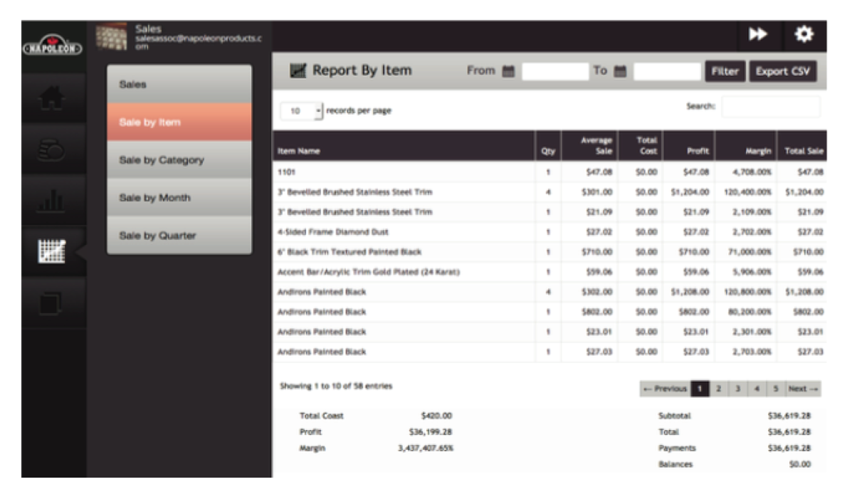This screenshot has height=504, width=852.
Task: Click the To date calendar icon
Action: (x=620, y=71)
